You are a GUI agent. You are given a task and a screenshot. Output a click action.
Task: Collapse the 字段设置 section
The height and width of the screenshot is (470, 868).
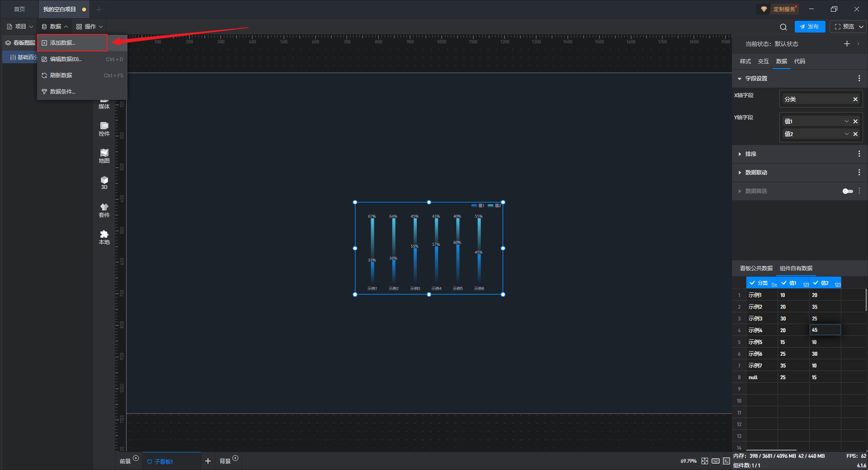click(740, 79)
